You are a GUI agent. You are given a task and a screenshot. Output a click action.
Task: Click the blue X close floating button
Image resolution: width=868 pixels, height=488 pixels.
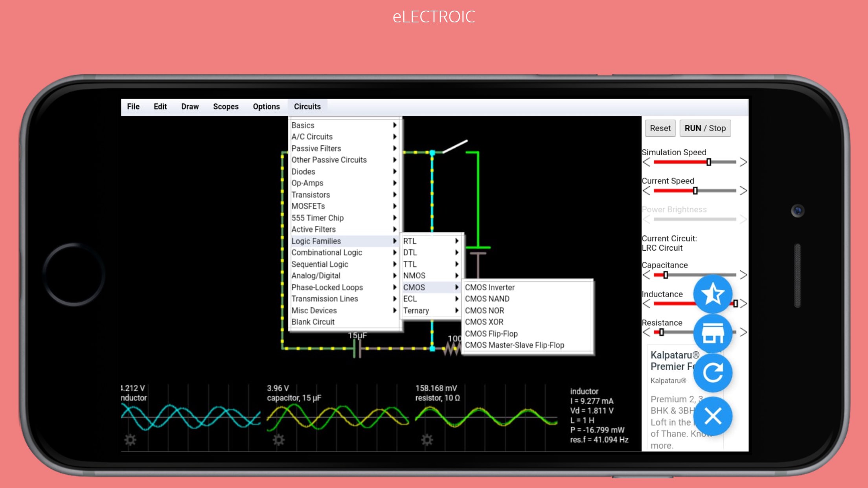coord(712,416)
